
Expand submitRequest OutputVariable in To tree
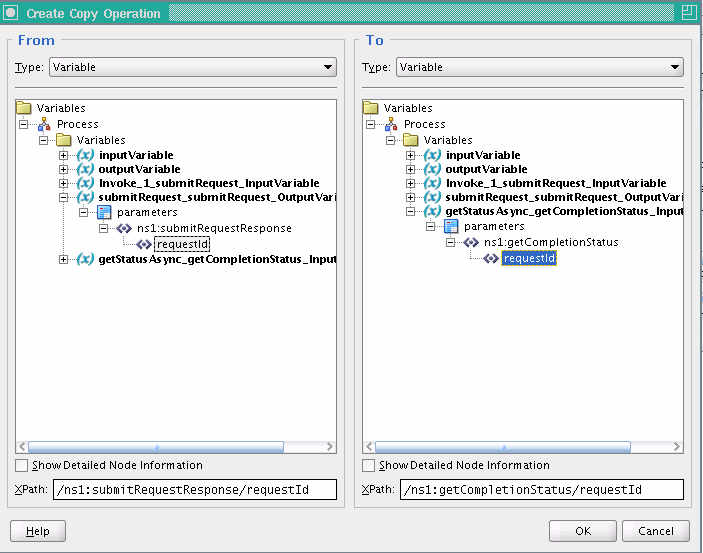point(410,197)
